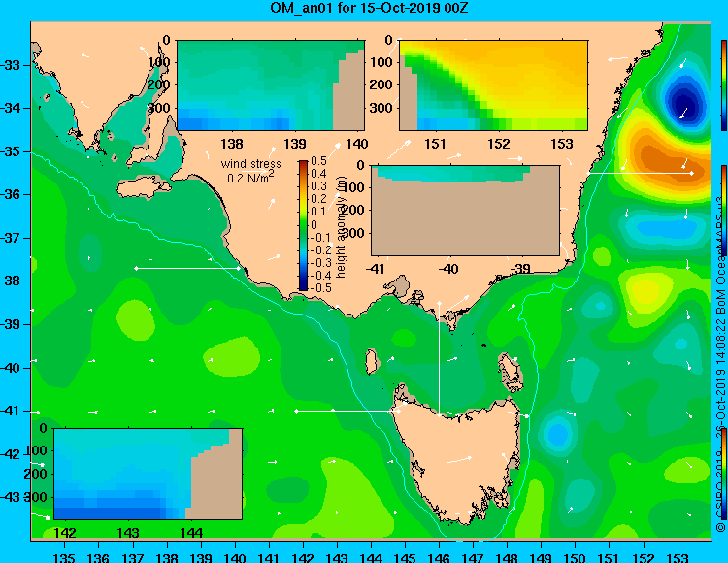Click latitude label -42 on the left axis

[x=11, y=454]
